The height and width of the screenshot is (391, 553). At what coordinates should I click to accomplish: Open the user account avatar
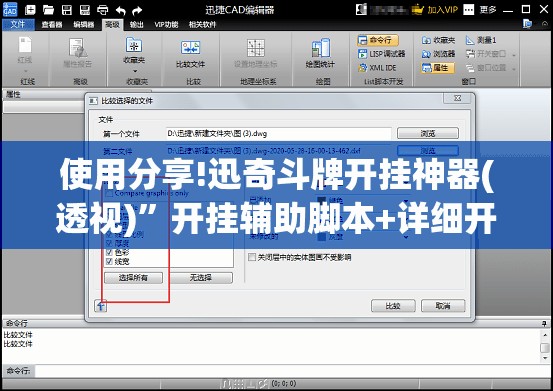[x=361, y=9]
